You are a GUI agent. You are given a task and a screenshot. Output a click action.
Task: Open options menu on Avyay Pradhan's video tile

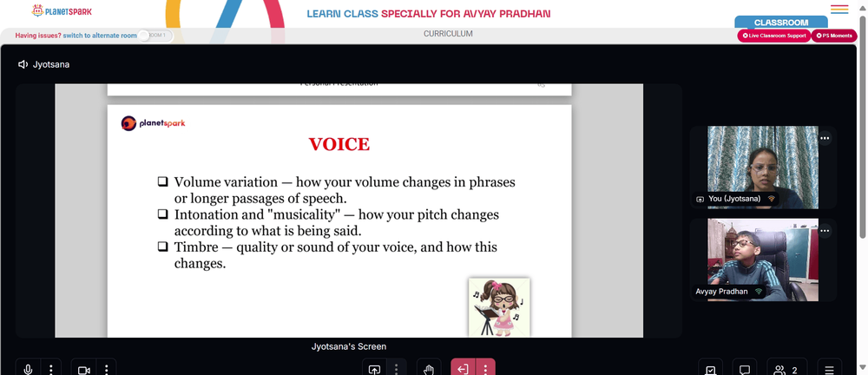pos(825,230)
